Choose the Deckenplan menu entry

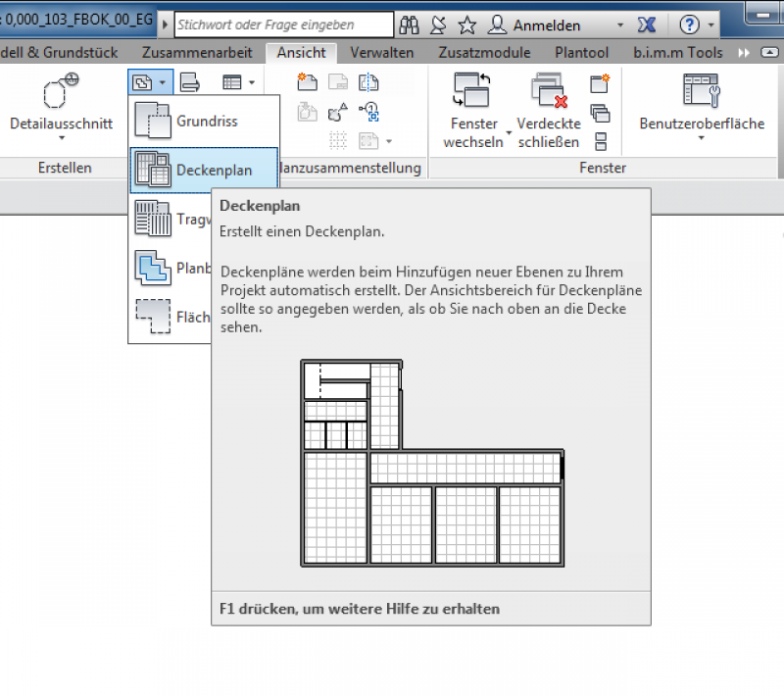pos(213,171)
